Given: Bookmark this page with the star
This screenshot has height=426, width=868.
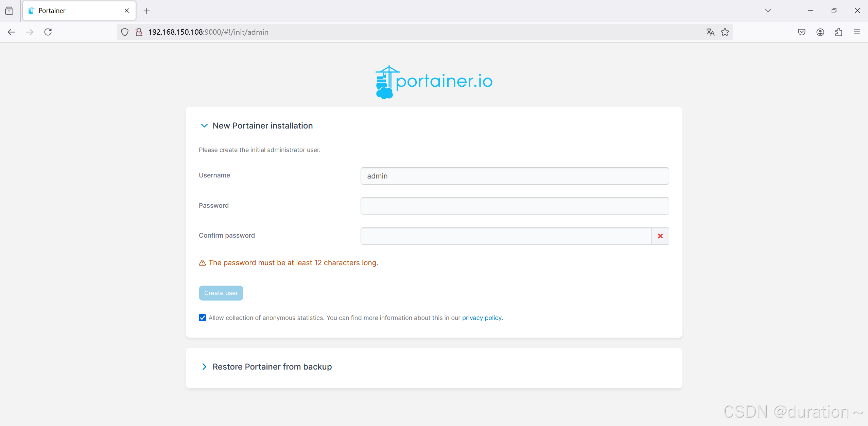Looking at the screenshot, I should pyautogui.click(x=725, y=32).
